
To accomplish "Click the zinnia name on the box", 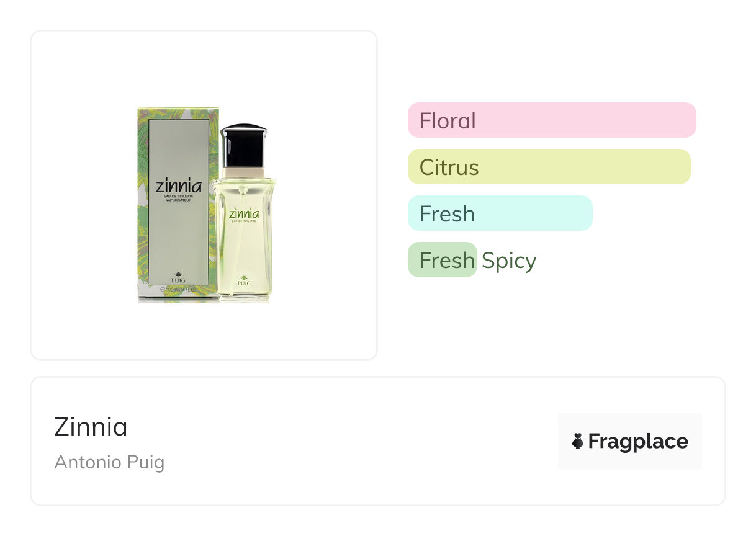I will coord(179,186).
